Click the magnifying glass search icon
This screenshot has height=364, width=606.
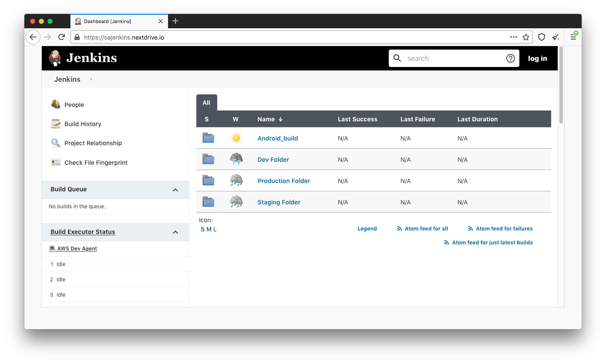[397, 58]
